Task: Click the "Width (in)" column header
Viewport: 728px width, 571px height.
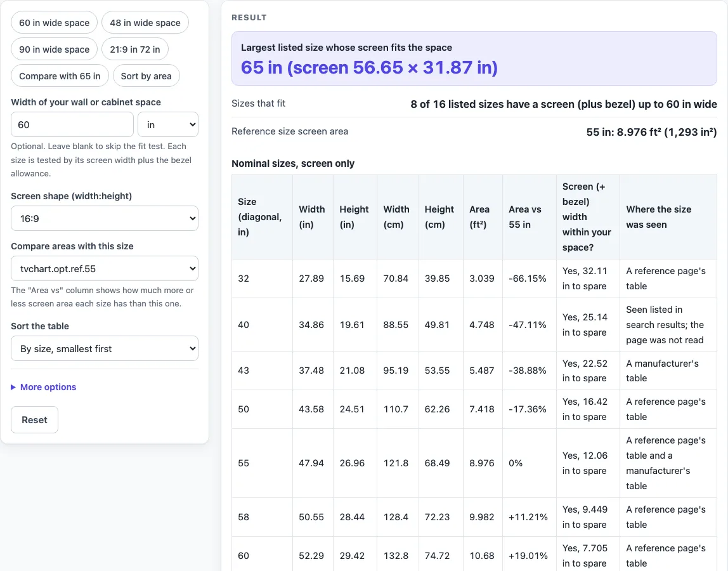Action: pyautogui.click(x=313, y=217)
